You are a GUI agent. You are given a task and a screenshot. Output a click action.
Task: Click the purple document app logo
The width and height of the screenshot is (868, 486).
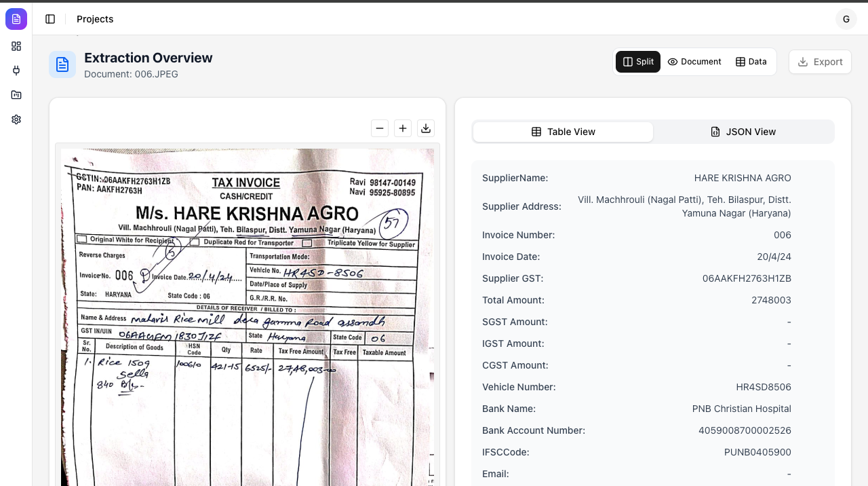(16, 19)
